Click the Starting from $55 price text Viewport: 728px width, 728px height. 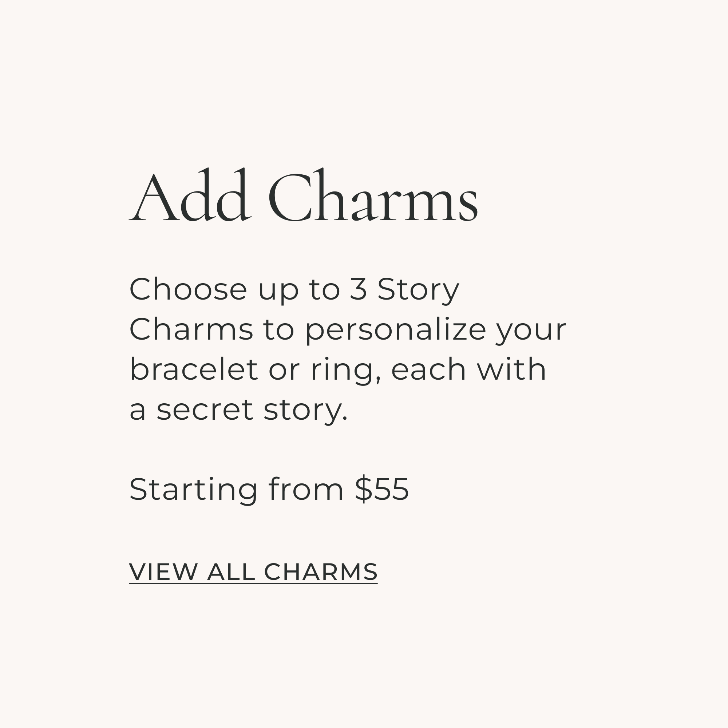(x=269, y=490)
